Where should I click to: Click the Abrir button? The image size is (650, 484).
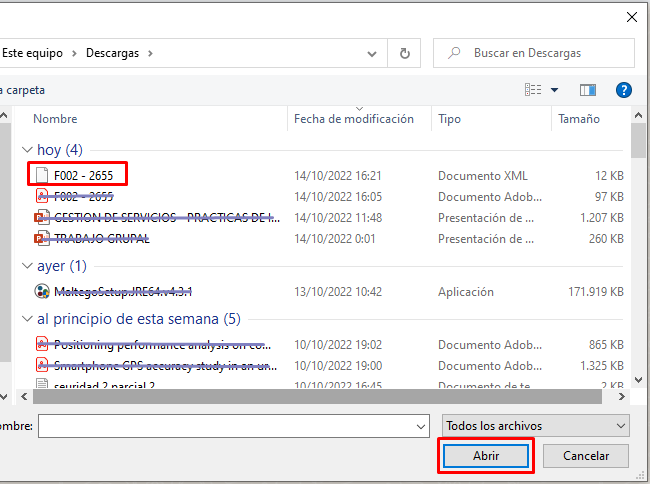click(486, 456)
